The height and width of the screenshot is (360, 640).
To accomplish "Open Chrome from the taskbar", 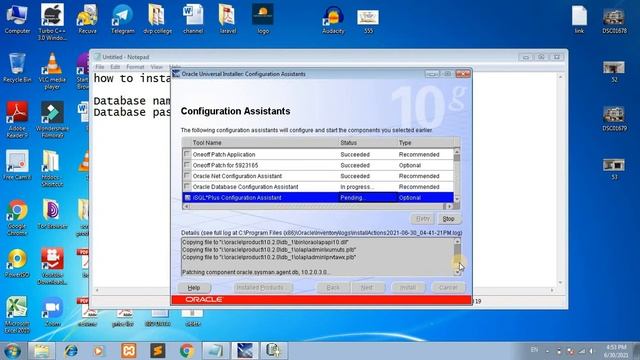I will pos(187,351).
